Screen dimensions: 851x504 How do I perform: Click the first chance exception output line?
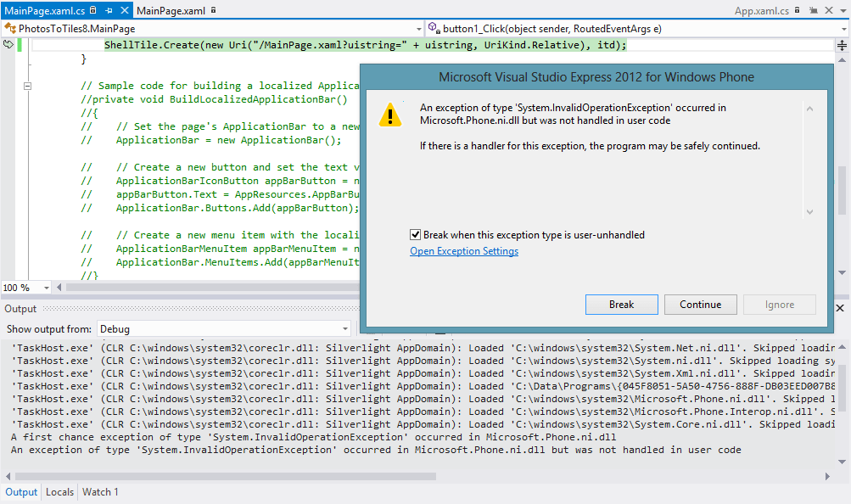click(313, 437)
